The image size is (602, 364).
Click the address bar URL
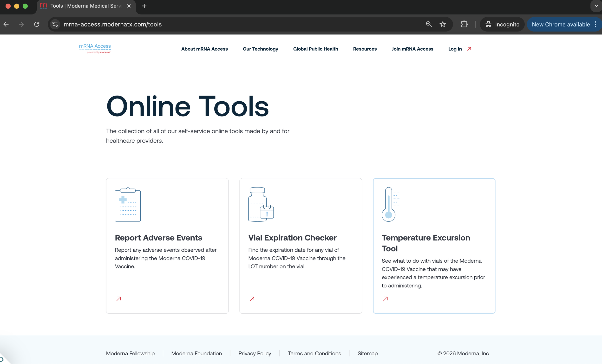pyautogui.click(x=113, y=24)
